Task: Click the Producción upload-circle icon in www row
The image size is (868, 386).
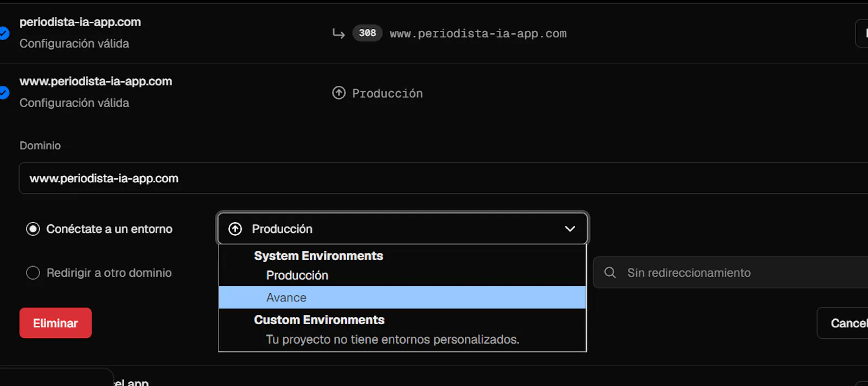Action: pyautogui.click(x=339, y=93)
